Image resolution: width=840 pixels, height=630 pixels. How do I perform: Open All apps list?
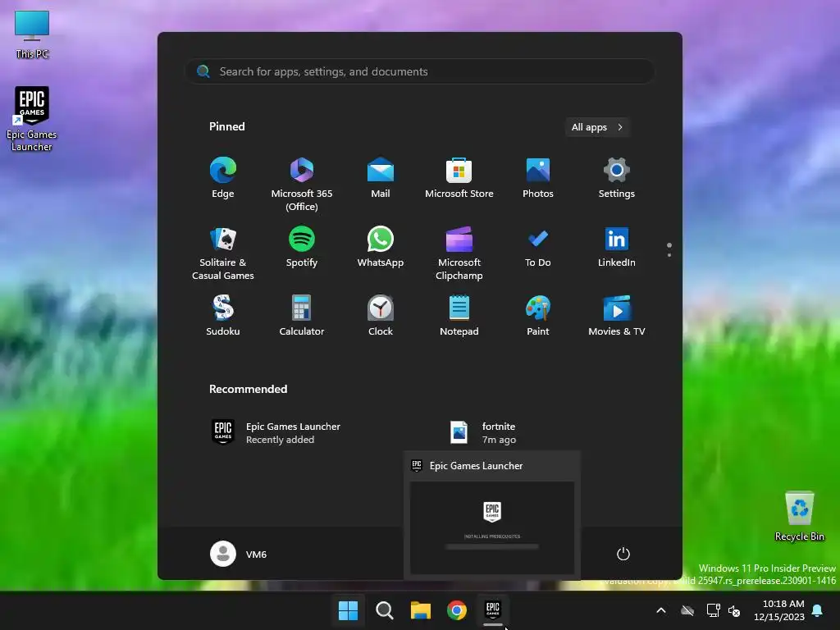pyautogui.click(x=597, y=127)
